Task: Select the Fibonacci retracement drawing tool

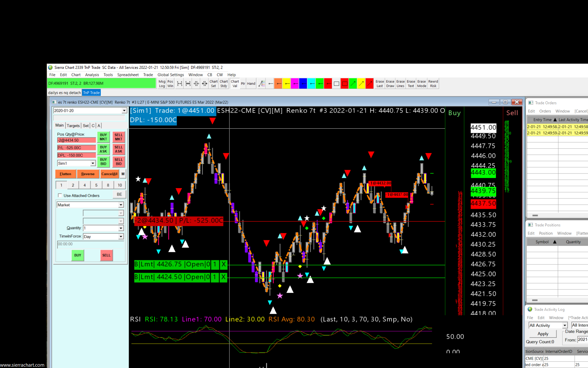Action: click(262, 83)
